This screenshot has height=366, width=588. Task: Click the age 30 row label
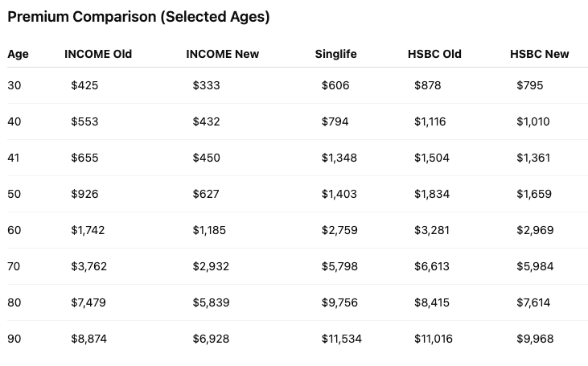(x=14, y=85)
